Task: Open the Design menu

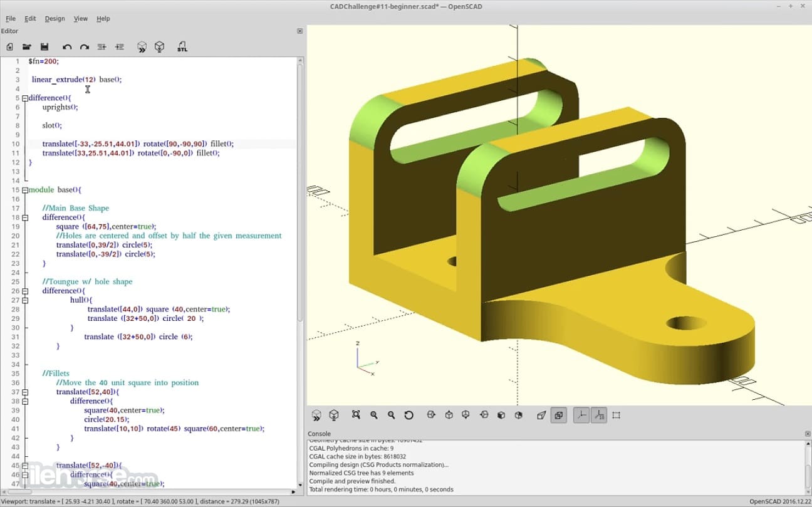Action: pyautogui.click(x=55, y=18)
